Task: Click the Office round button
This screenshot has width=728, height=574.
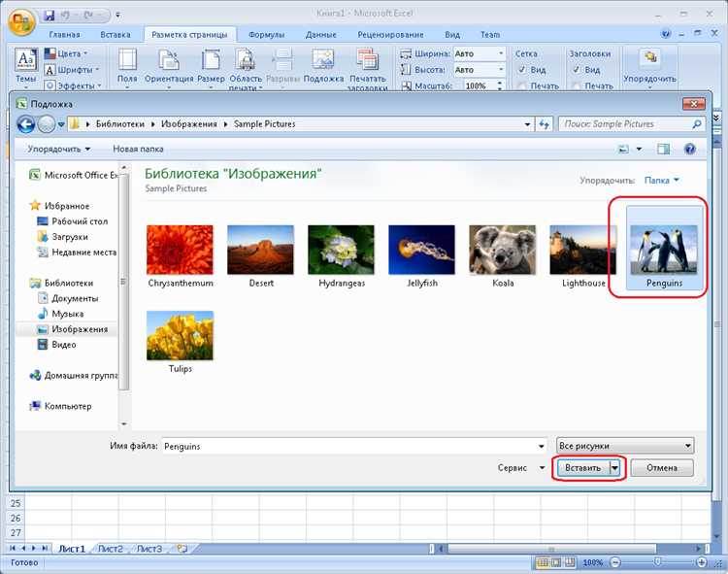Action: point(21,21)
